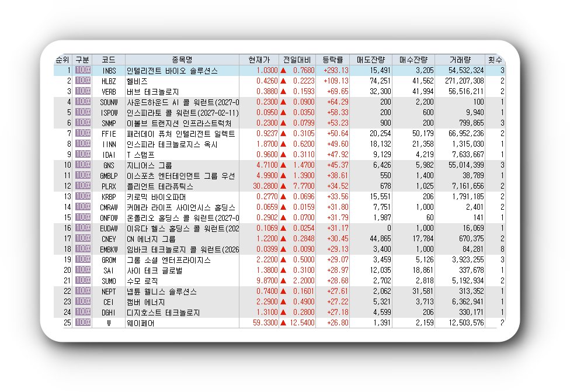Image resolution: width=570 pixels, height=392 pixels.
Task: Click the 구분 column header
Action: (x=82, y=60)
